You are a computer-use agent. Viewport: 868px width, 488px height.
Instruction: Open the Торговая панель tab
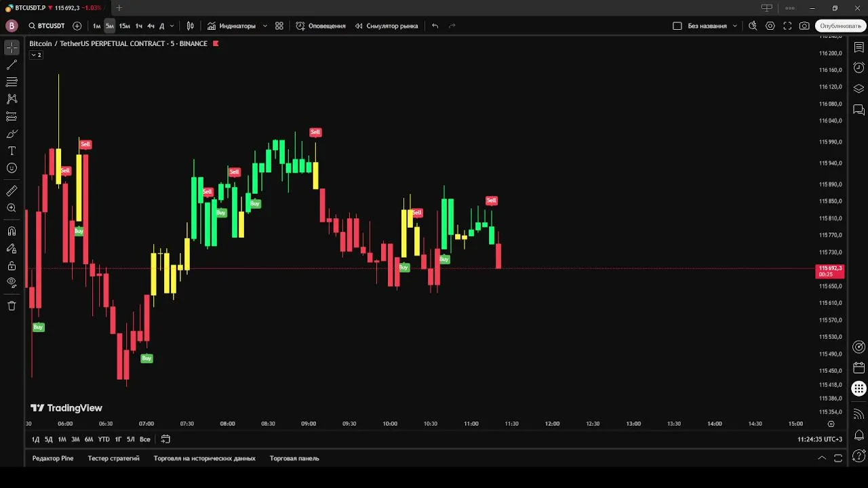(294, 458)
